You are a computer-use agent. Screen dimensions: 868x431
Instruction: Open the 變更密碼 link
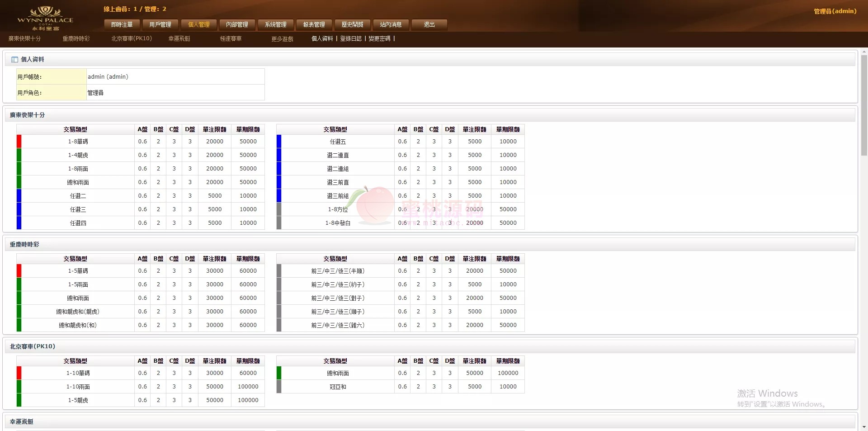pos(379,39)
